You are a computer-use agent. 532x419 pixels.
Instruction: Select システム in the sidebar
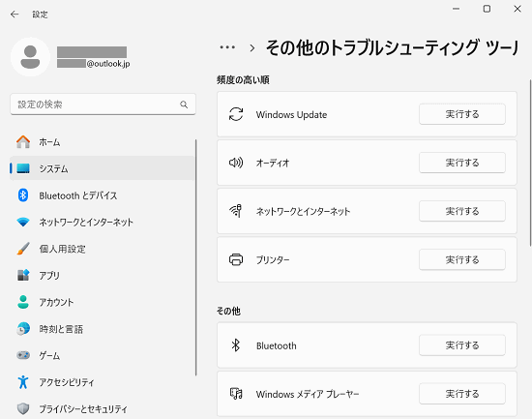103,168
